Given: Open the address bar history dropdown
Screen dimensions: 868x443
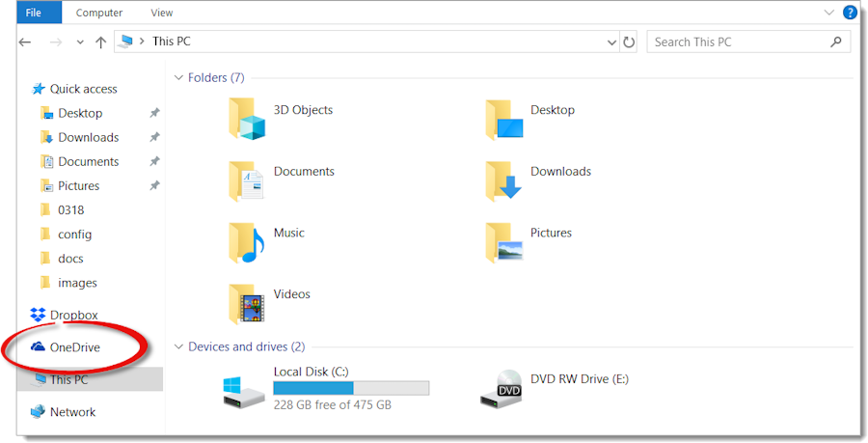Looking at the screenshot, I should (611, 42).
